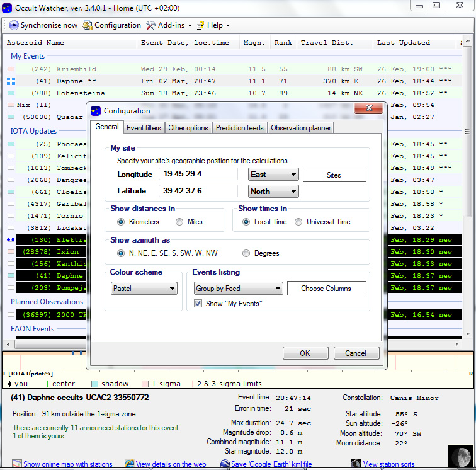Viewport: 476px width, 470px height.
Task: Select the Local Time radio button
Action: point(246,222)
